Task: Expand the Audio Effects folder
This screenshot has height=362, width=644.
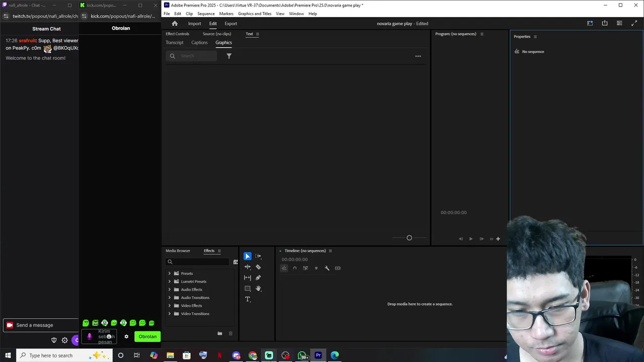Action: 170,290
